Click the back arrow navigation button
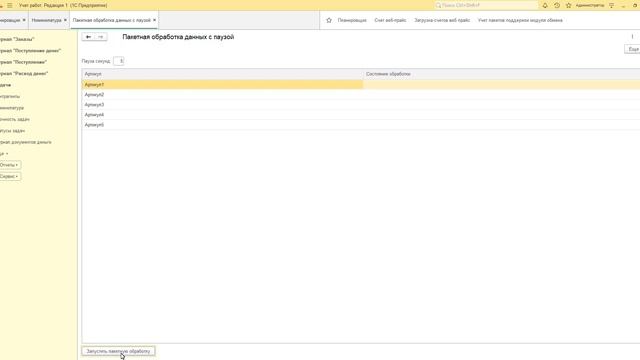The width and height of the screenshot is (640, 360). pos(88,37)
